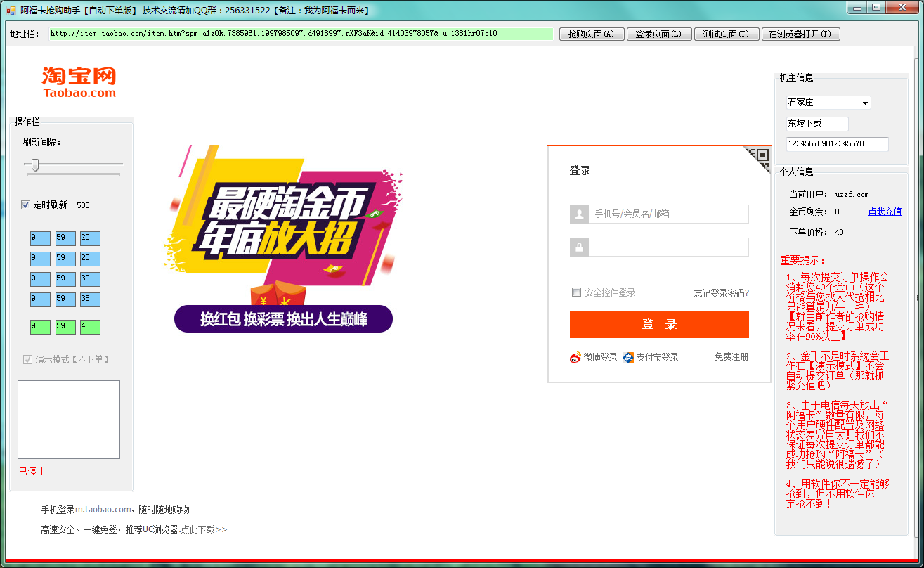Click the Alipay logo icon
This screenshot has width=924, height=568.
pyautogui.click(x=628, y=357)
